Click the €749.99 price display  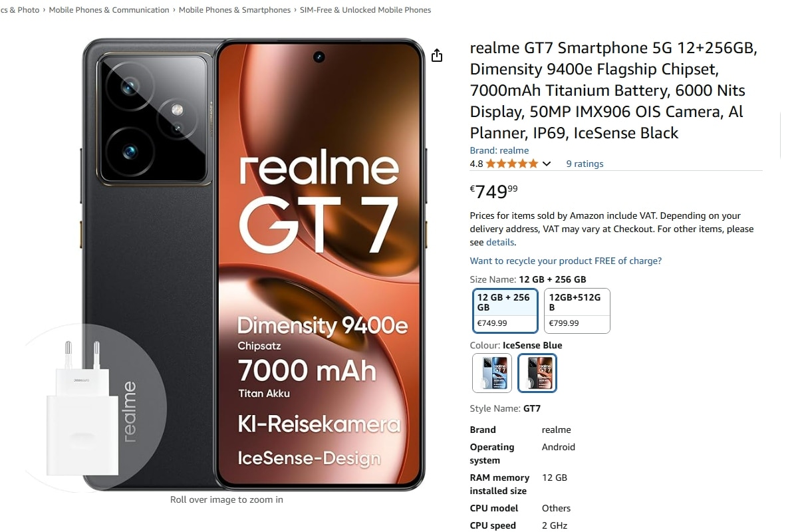click(493, 192)
